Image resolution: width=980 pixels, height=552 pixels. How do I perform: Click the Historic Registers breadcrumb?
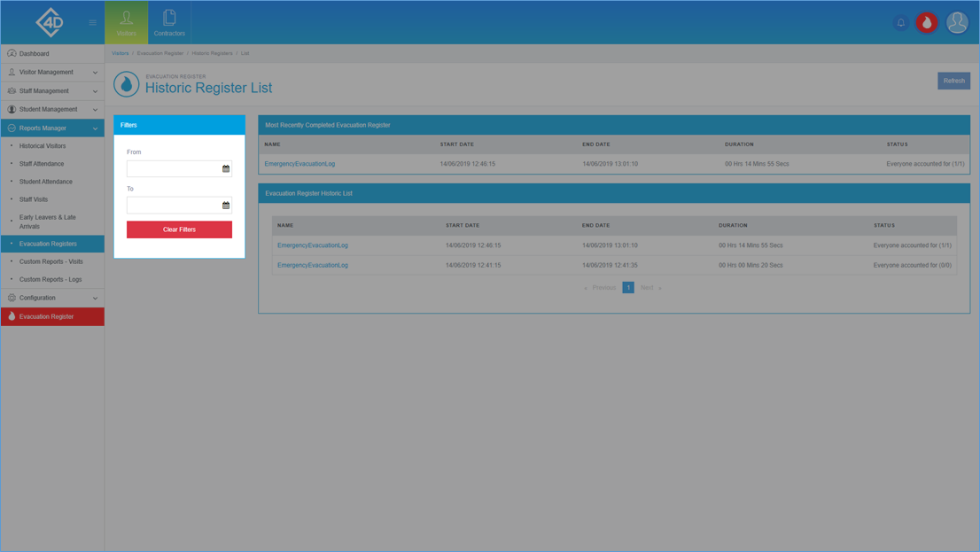click(212, 53)
